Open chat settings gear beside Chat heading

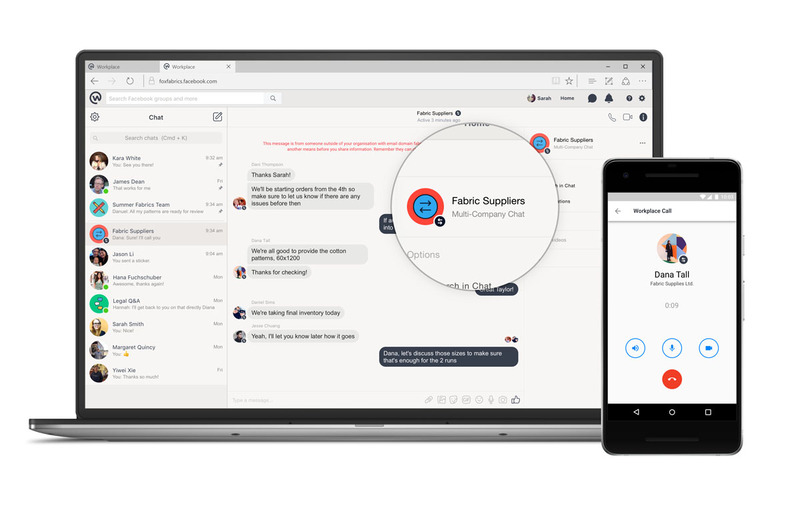pyautogui.click(x=95, y=117)
